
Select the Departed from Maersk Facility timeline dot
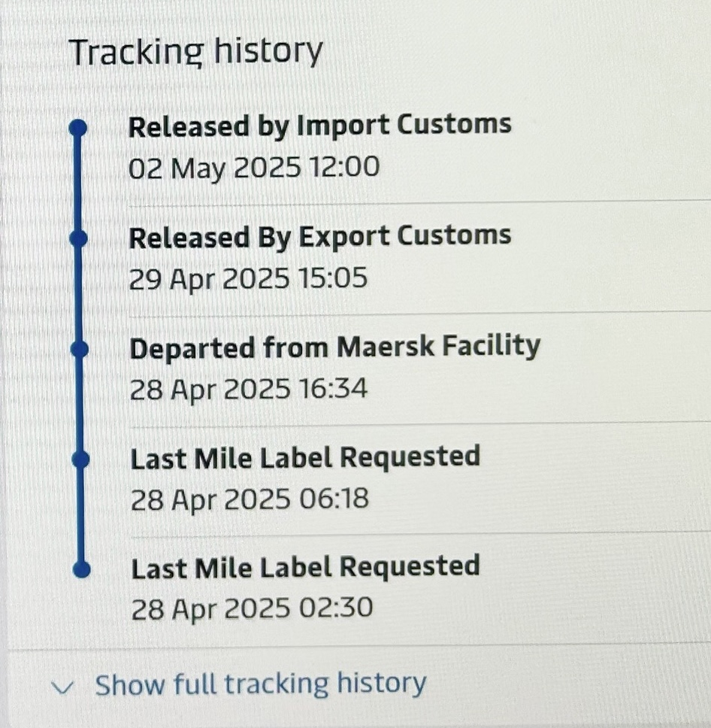tap(80, 350)
